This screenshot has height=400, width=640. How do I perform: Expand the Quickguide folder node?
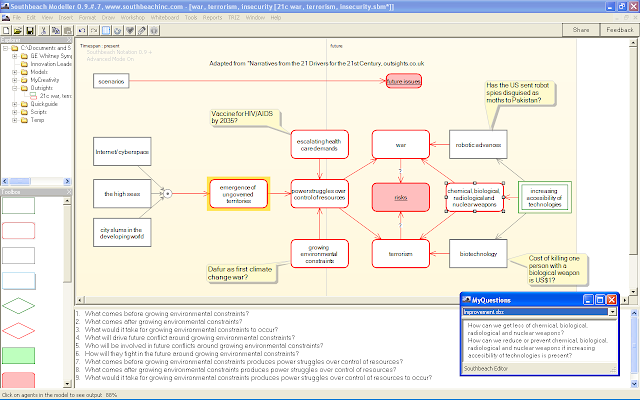pos(15,104)
